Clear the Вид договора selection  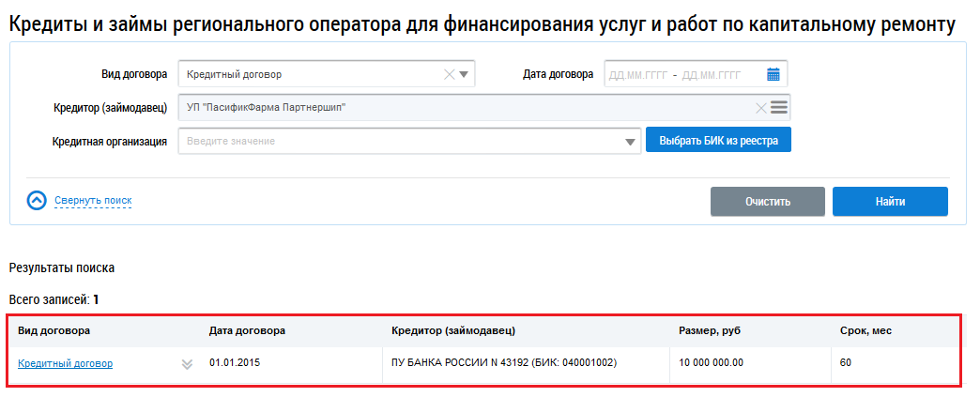(448, 74)
